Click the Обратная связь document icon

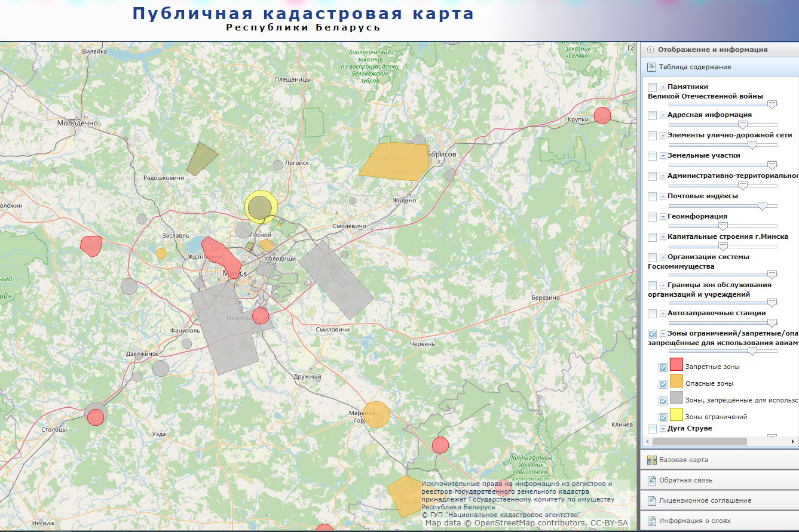pos(651,480)
